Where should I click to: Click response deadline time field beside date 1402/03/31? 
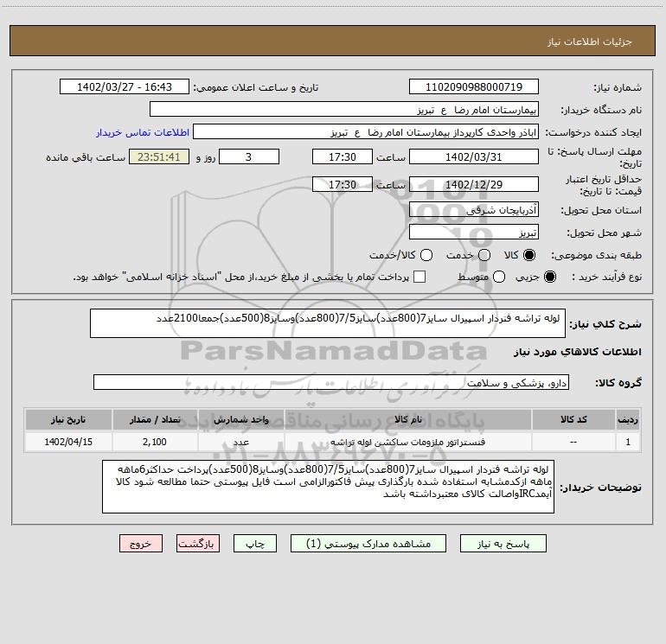pyautogui.click(x=343, y=156)
